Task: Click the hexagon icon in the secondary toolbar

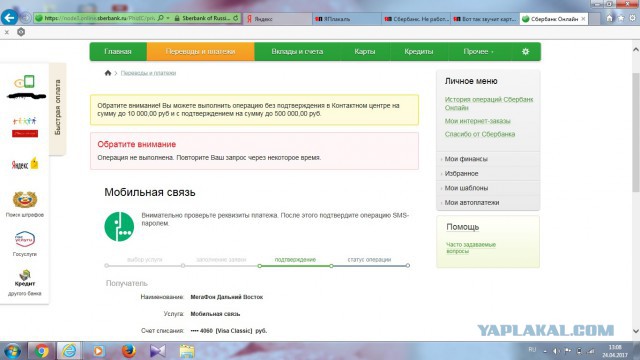Action: [21, 32]
